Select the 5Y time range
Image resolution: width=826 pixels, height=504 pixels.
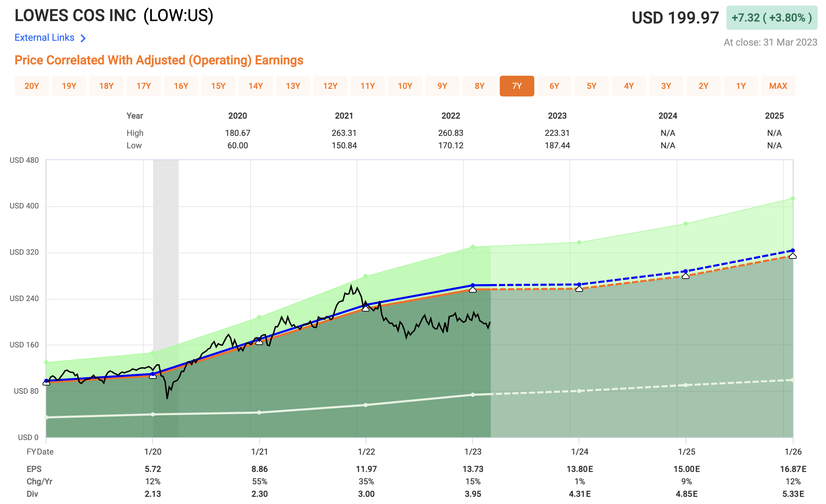coord(592,86)
